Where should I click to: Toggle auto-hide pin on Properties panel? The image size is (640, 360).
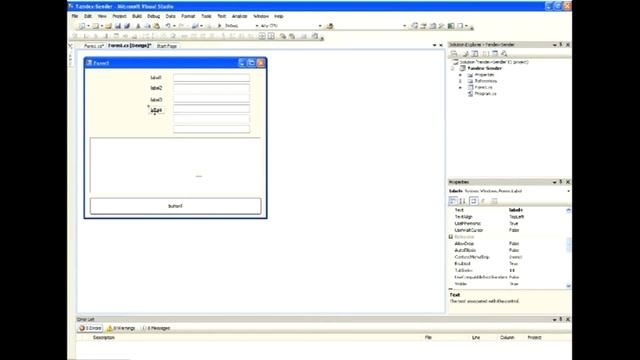click(x=561, y=182)
